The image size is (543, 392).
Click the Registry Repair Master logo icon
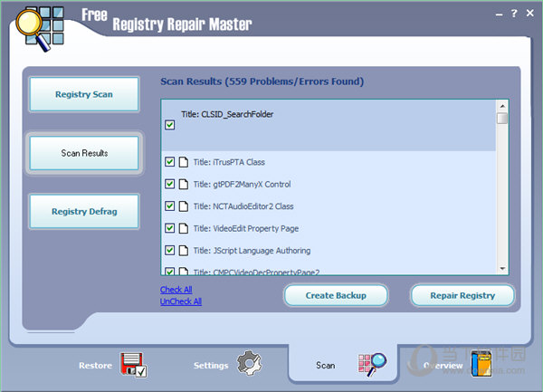40,30
